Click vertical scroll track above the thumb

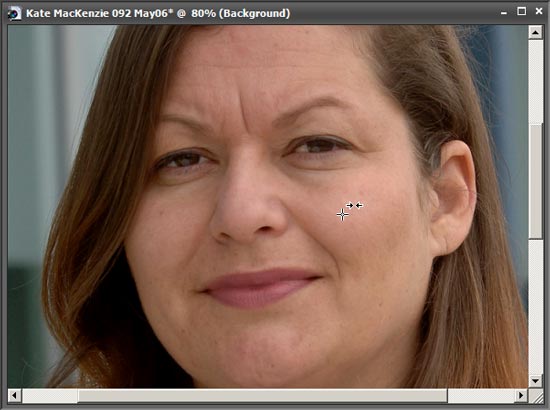pos(535,81)
